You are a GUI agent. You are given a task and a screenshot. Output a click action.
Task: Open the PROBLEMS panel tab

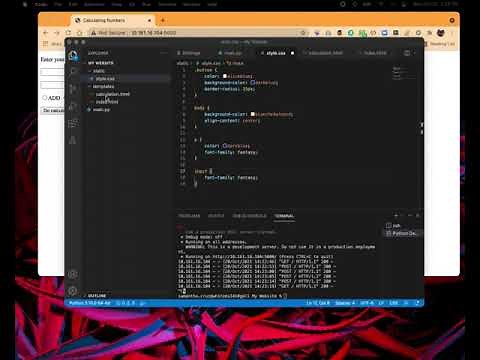pyautogui.click(x=189, y=216)
